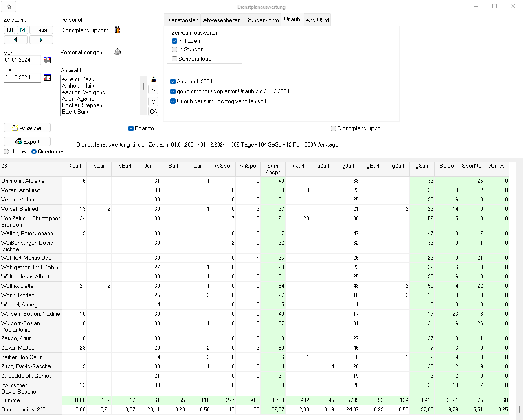The image size is (523, 420).
Task: Click the Anzeigen button
Action: coord(27,128)
